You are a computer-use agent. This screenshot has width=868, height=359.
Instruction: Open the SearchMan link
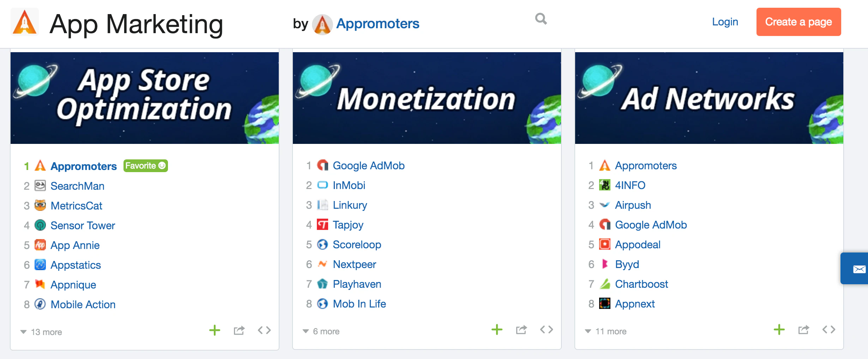coord(77,186)
